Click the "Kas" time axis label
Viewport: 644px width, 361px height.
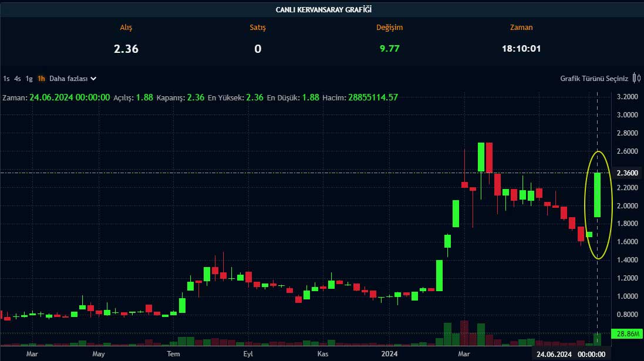tap(323, 354)
